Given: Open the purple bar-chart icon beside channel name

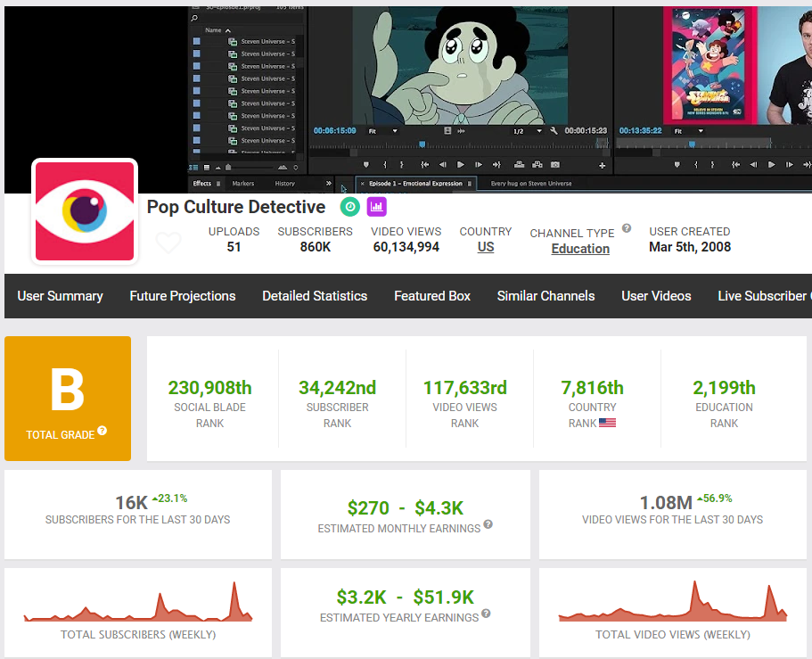Looking at the screenshot, I should coord(376,207).
